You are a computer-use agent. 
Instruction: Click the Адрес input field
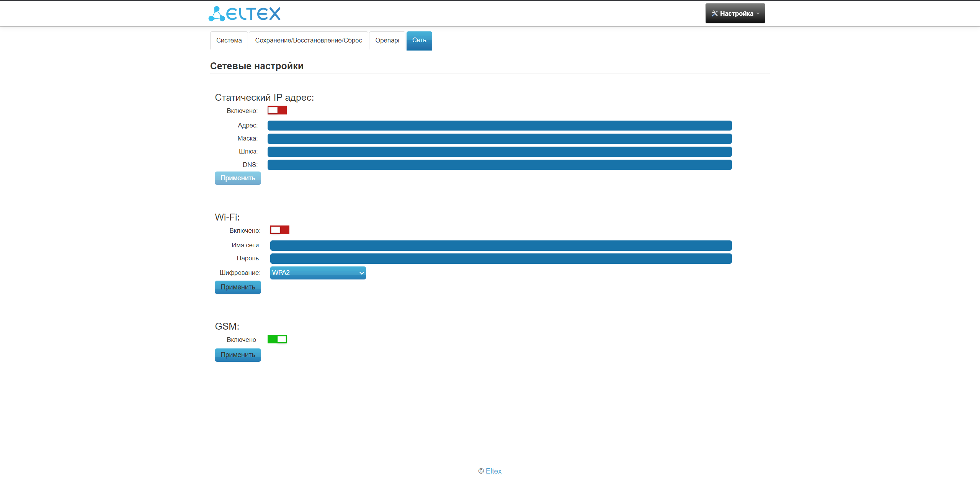[x=500, y=126]
